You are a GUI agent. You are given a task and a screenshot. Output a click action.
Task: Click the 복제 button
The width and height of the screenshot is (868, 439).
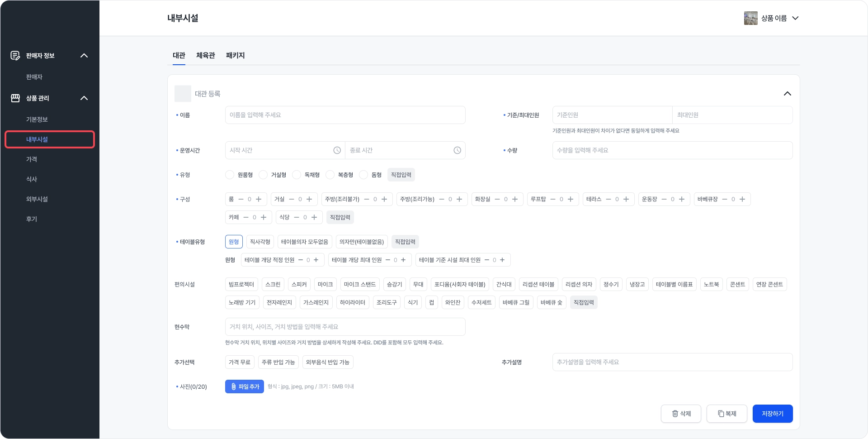pos(727,414)
